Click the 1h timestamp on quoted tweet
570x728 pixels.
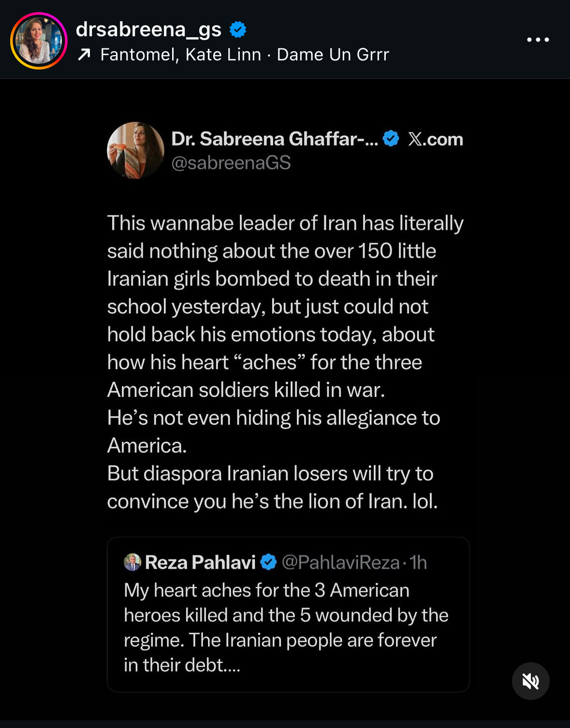tap(418, 563)
